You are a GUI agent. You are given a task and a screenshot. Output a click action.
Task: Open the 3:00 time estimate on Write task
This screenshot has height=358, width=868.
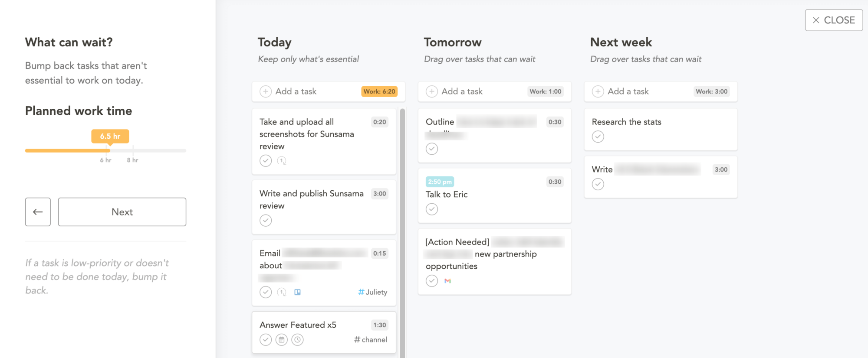point(721,169)
